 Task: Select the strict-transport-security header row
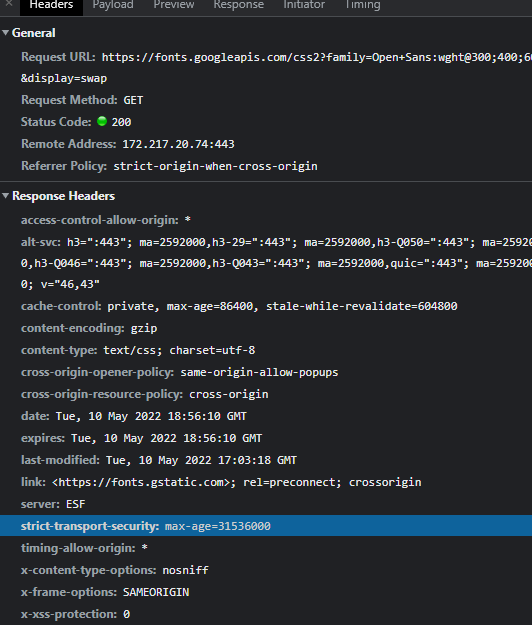pyautogui.click(x=266, y=526)
